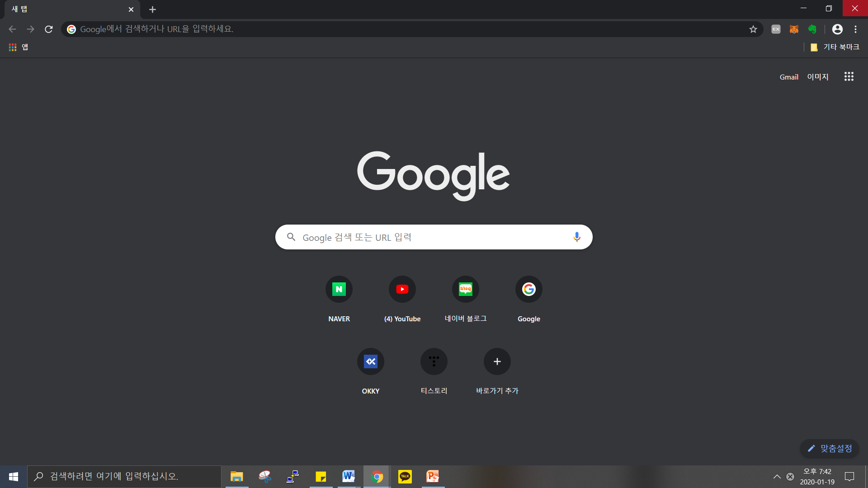The image size is (868, 488).
Task: Open Google apps grid icon
Action: coord(849,76)
